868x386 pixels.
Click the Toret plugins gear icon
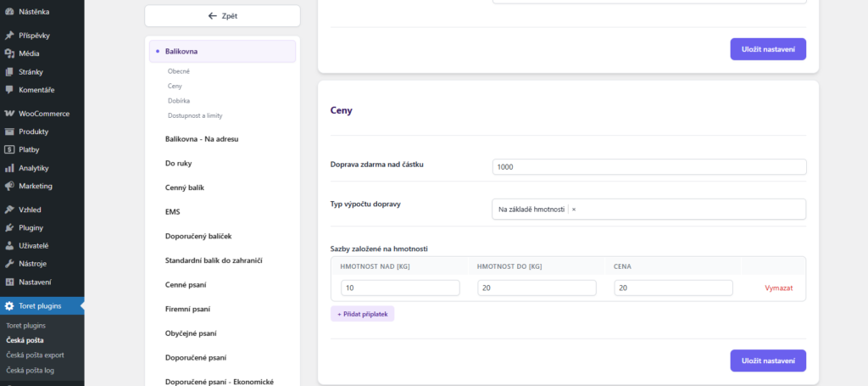tap(8, 306)
